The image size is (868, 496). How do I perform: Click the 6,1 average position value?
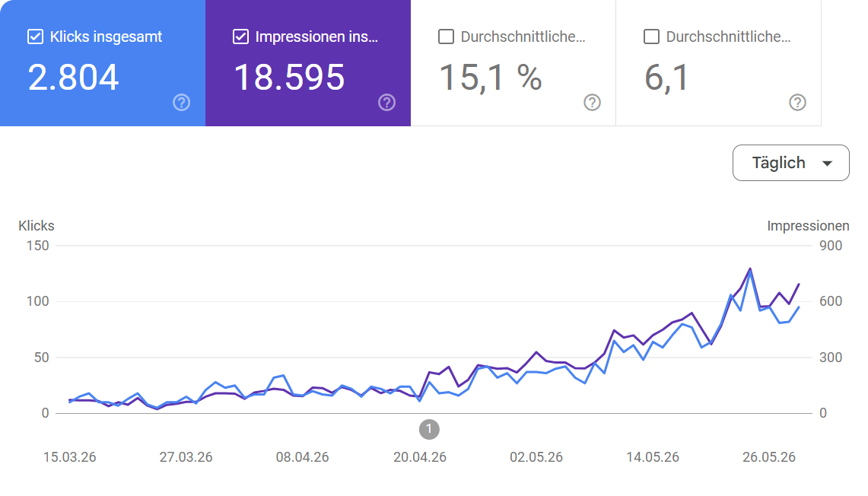[x=666, y=78]
